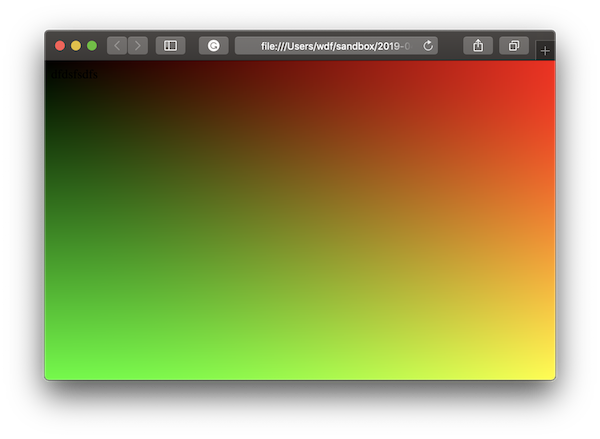Go forward with the right chevron button
600x439 pixels.
tap(137, 46)
